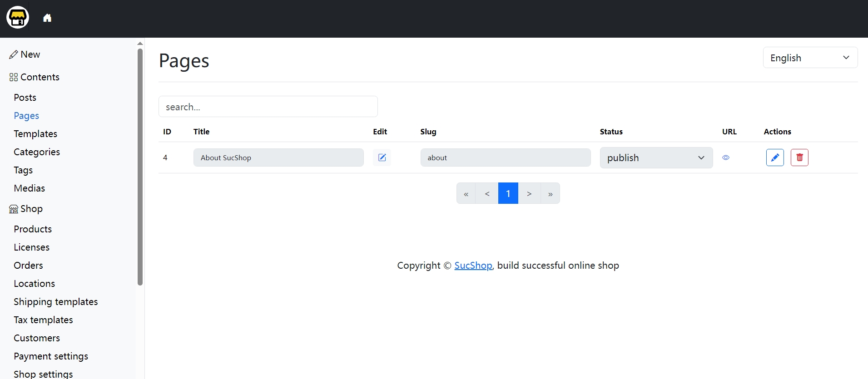This screenshot has height=379, width=868.
Task: Jump to last page with double arrow
Action: tap(550, 193)
